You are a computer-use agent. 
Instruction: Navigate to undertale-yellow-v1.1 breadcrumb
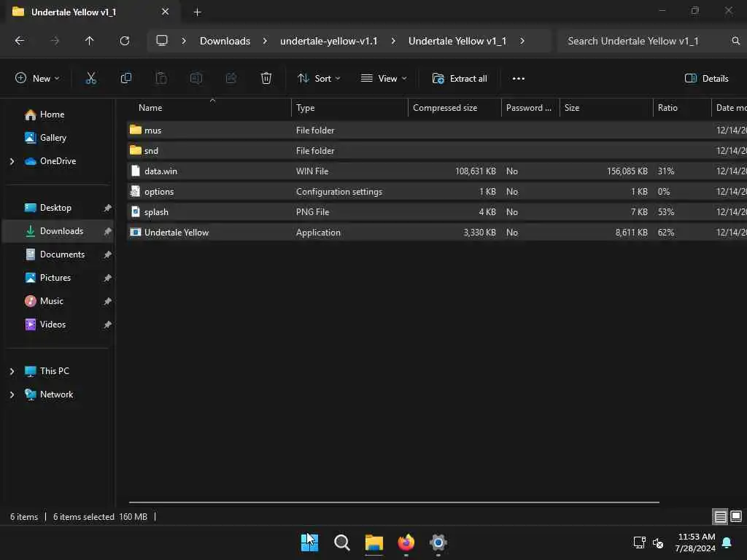tap(329, 41)
